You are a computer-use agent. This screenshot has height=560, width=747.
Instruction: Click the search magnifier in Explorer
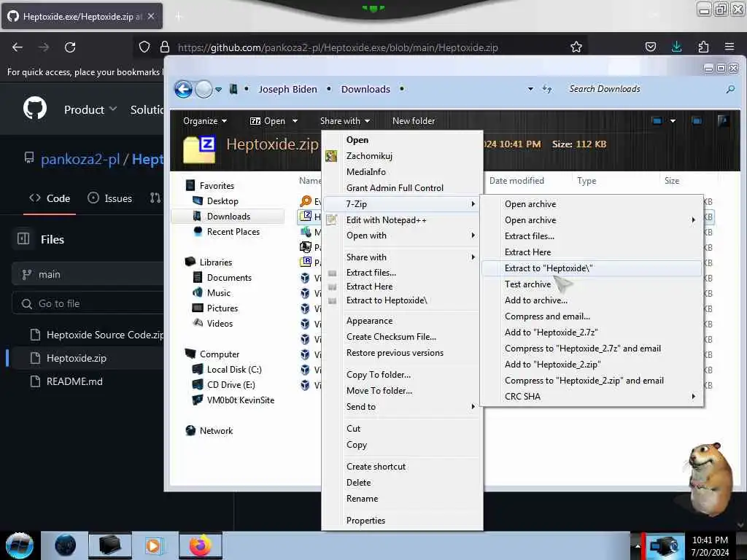[x=729, y=89]
